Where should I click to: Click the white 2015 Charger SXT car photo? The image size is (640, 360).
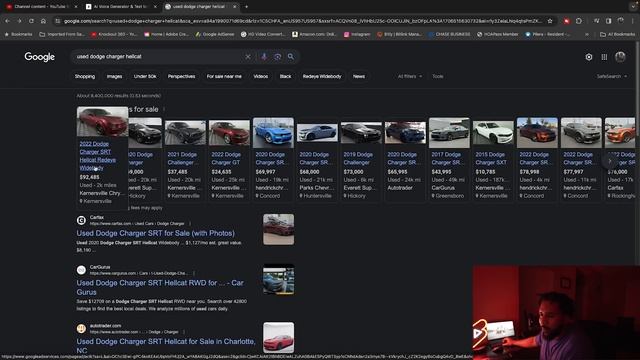click(493, 133)
